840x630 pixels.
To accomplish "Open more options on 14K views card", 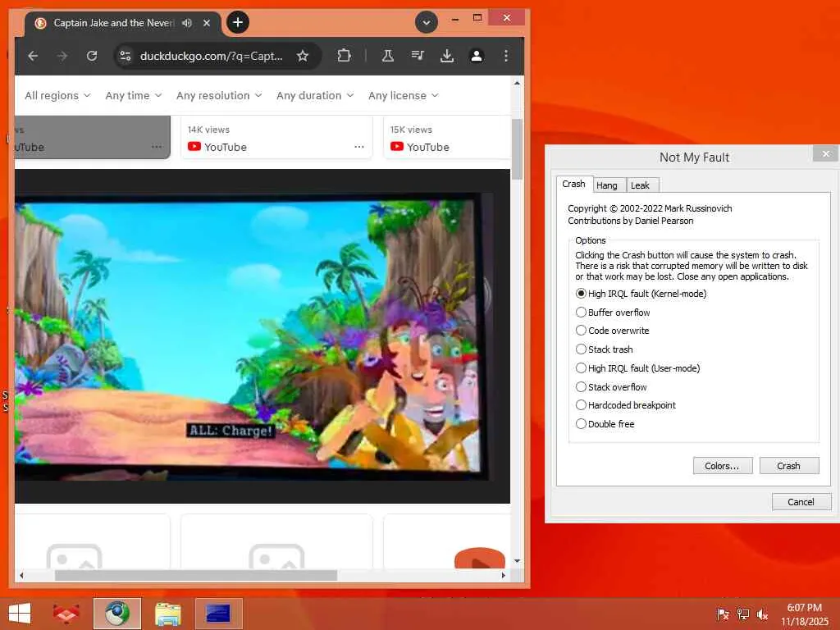I will pos(359,147).
